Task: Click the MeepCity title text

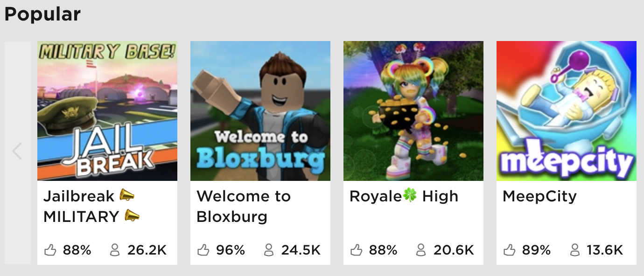Action: [539, 196]
